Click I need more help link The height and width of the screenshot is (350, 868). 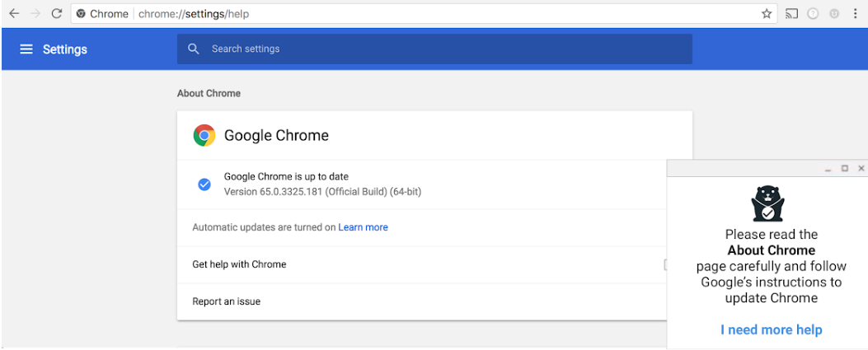coord(771,330)
